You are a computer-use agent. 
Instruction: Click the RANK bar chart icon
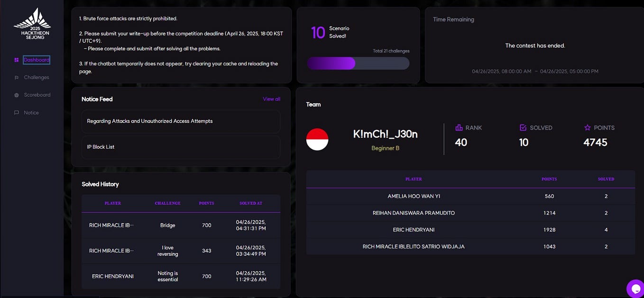[458, 127]
